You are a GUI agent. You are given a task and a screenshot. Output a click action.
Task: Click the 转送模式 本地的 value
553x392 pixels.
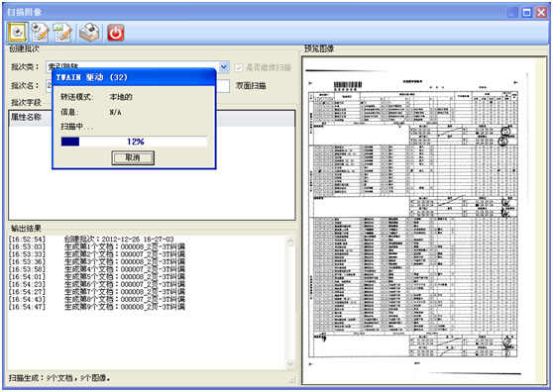tap(121, 97)
